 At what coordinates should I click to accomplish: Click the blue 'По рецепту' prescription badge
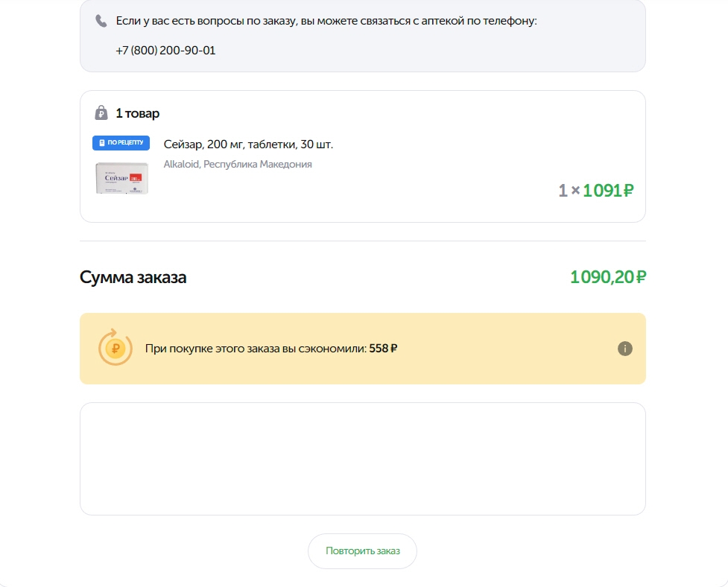(x=121, y=142)
